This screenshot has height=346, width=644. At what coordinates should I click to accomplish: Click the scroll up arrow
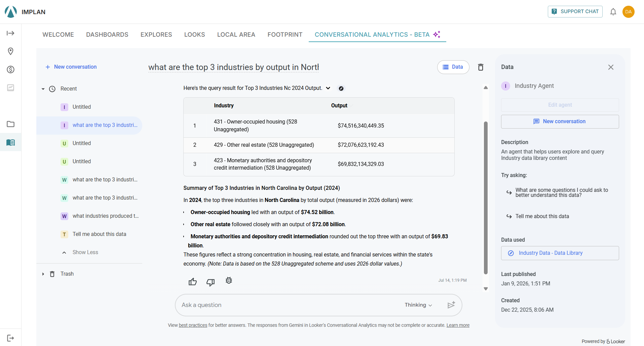tap(486, 88)
